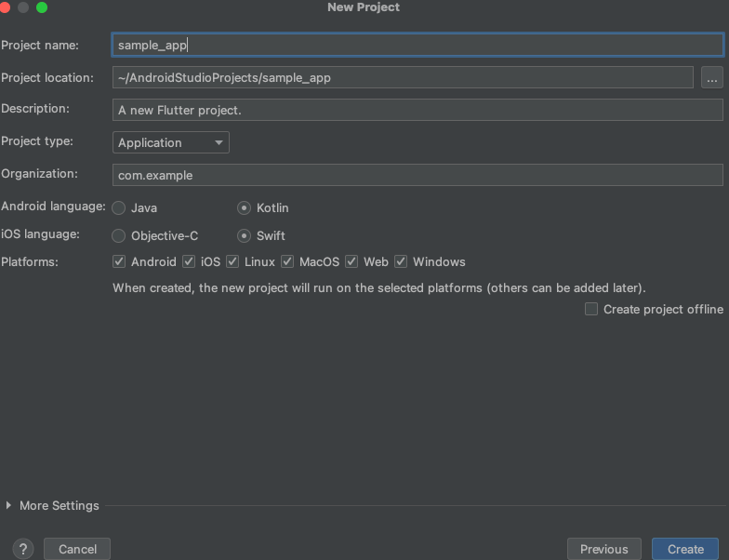This screenshot has width=729, height=560.
Task: Click into the Organization text field
Action: click(418, 175)
